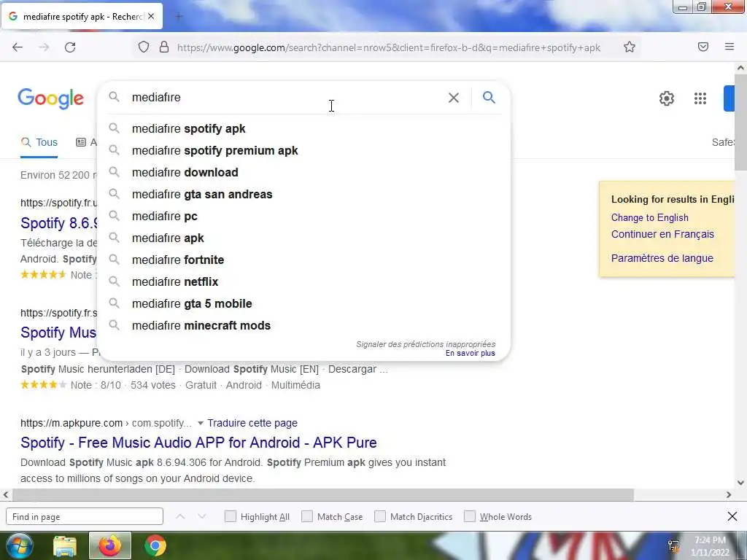This screenshot has height=560, width=747.
Task: Click Traduire cette page link
Action: pos(252,423)
